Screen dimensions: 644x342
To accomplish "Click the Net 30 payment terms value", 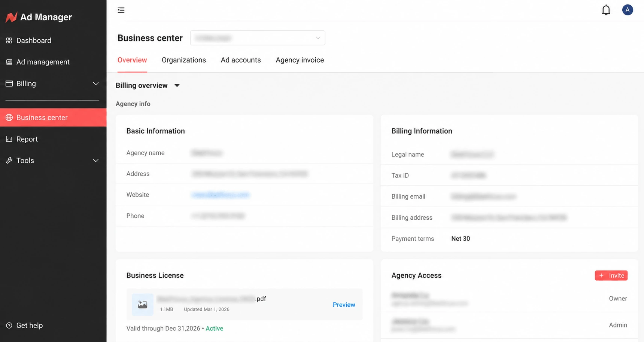I will point(461,239).
